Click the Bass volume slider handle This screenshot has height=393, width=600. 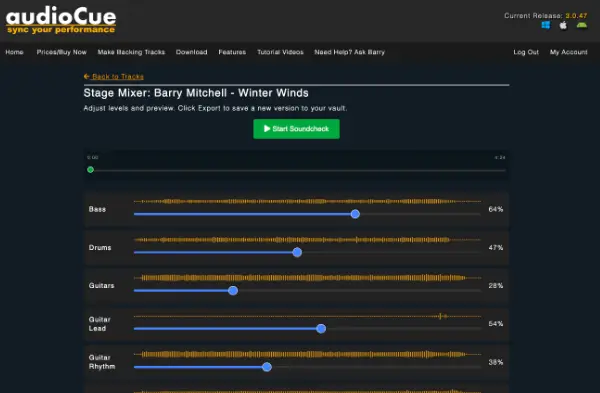[355, 214]
